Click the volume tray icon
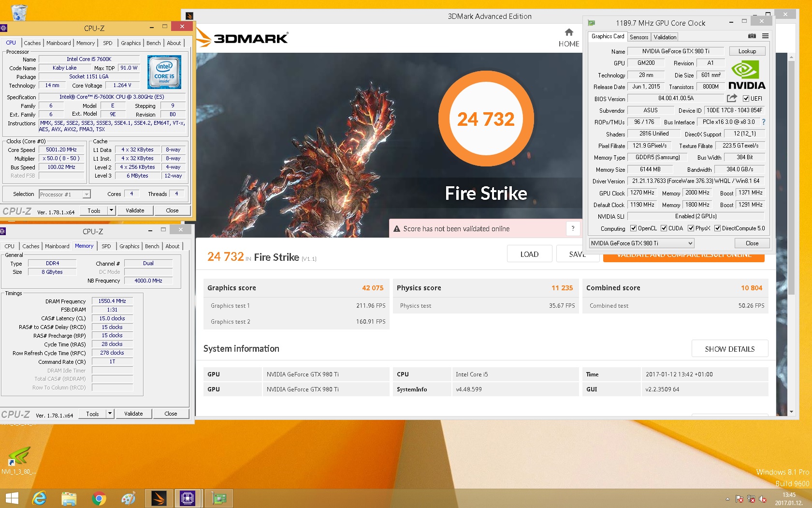 (763, 499)
